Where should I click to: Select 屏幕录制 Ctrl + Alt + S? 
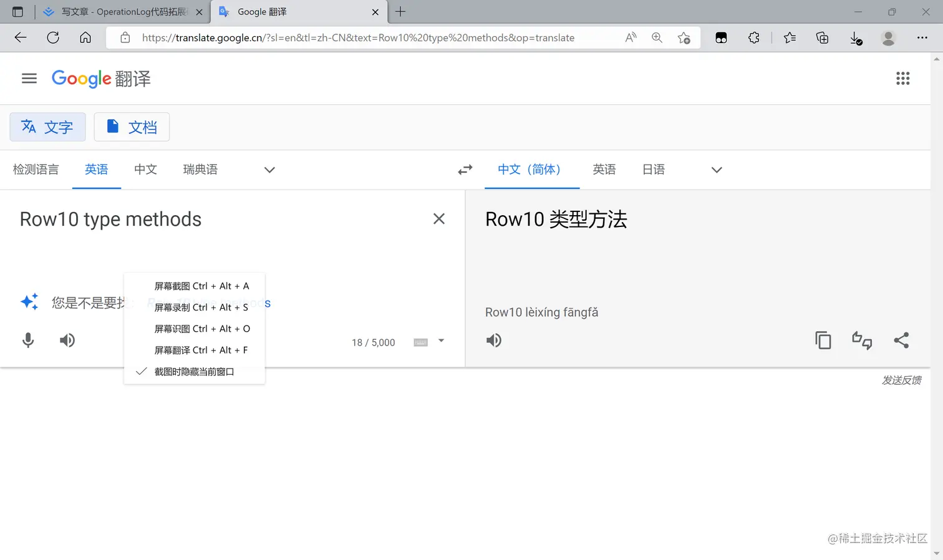pos(195,307)
